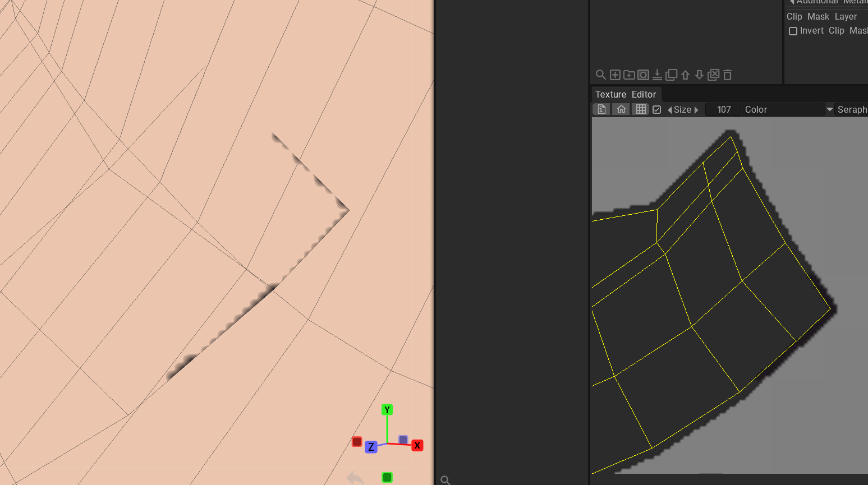Click the home reset view button
Image resolution: width=868 pixels, height=485 pixels.
(x=621, y=109)
